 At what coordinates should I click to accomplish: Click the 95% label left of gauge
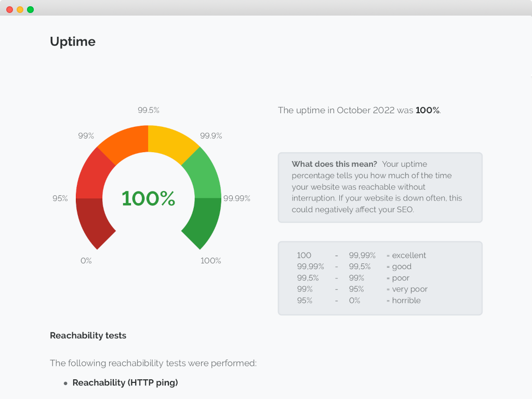60,198
